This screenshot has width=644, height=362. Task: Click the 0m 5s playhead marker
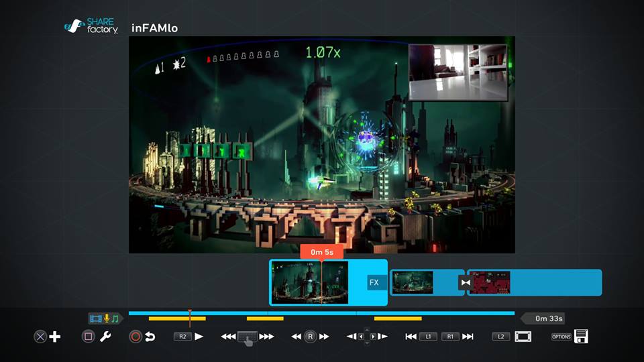point(322,252)
